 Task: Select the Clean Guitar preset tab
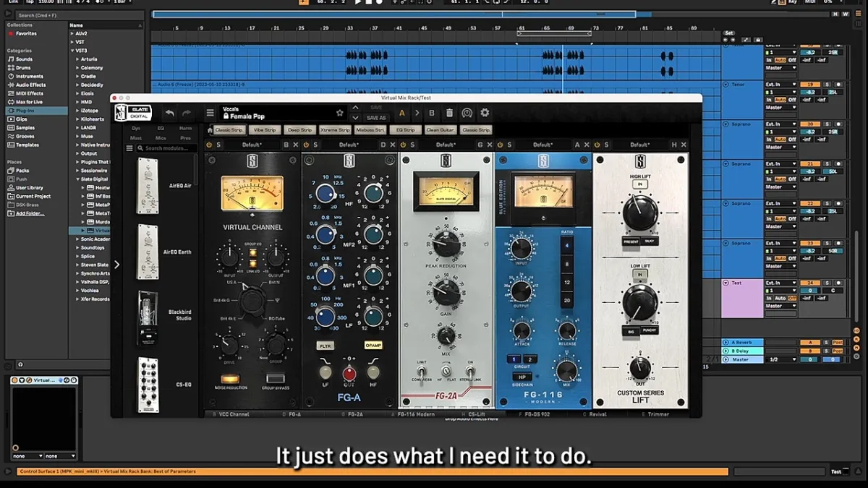pos(441,130)
